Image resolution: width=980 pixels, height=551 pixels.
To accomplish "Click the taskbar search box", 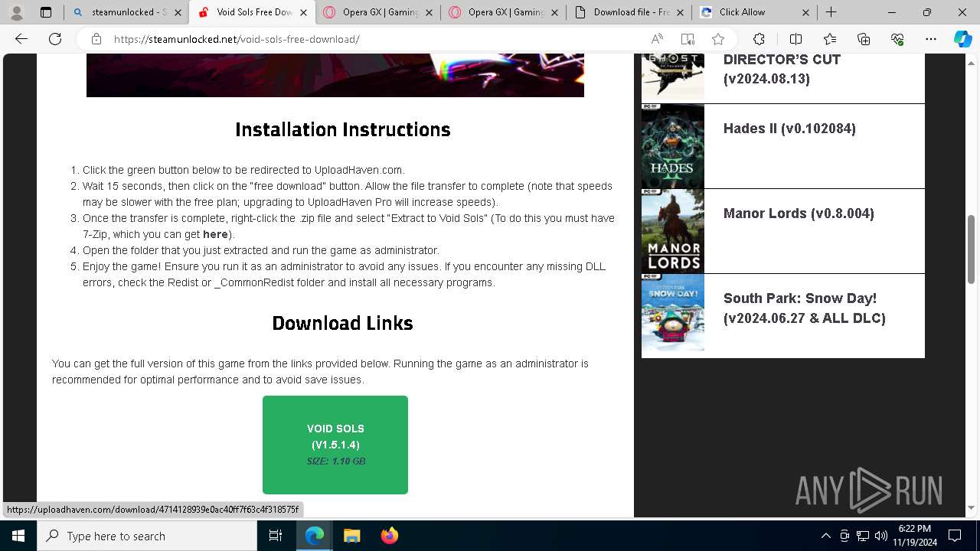I will click(147, 536).
